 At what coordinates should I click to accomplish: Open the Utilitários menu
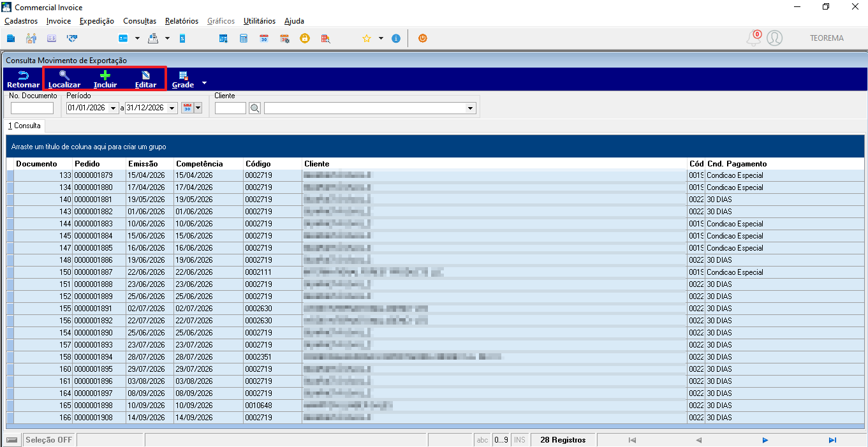(260, 21)
